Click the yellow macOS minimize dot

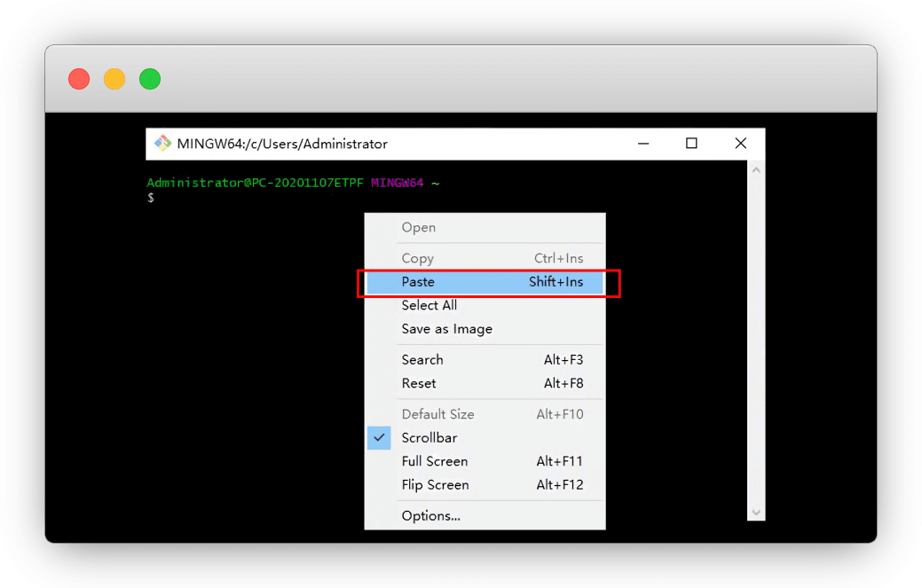114,79
